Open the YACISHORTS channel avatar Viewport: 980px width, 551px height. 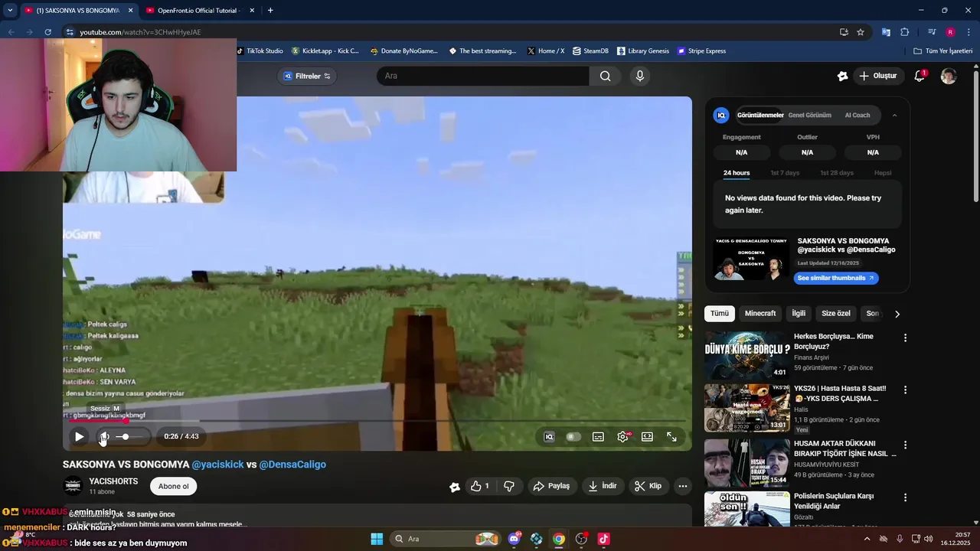tap(73, 486)
